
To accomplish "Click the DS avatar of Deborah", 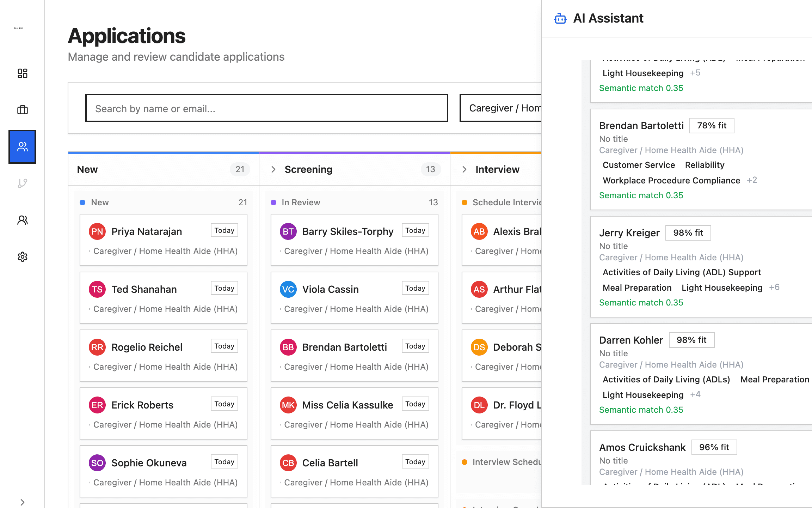I will pos(479,347).
